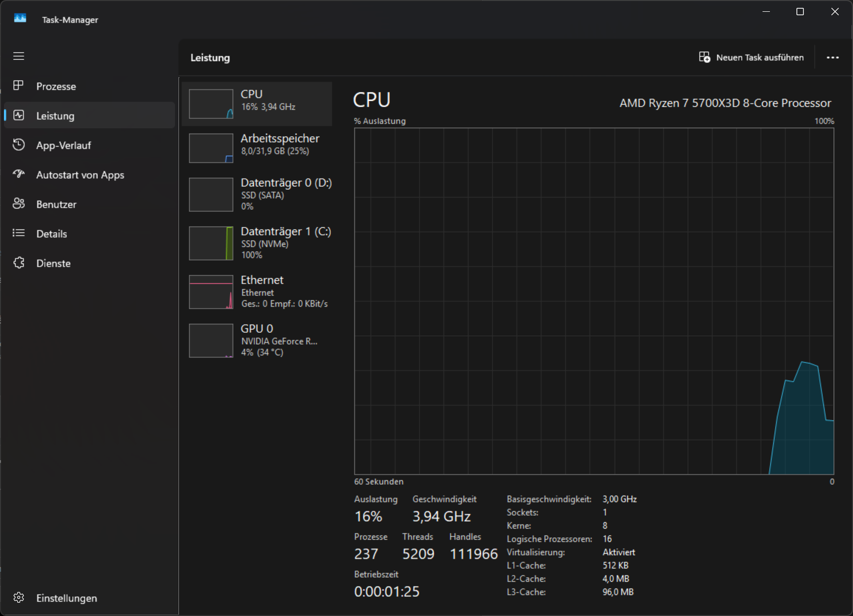This screenshot has height=616, width=853.
Task: Click the Einstellungen gear icon
Action: pyautogui.click(x=19, y=597)
